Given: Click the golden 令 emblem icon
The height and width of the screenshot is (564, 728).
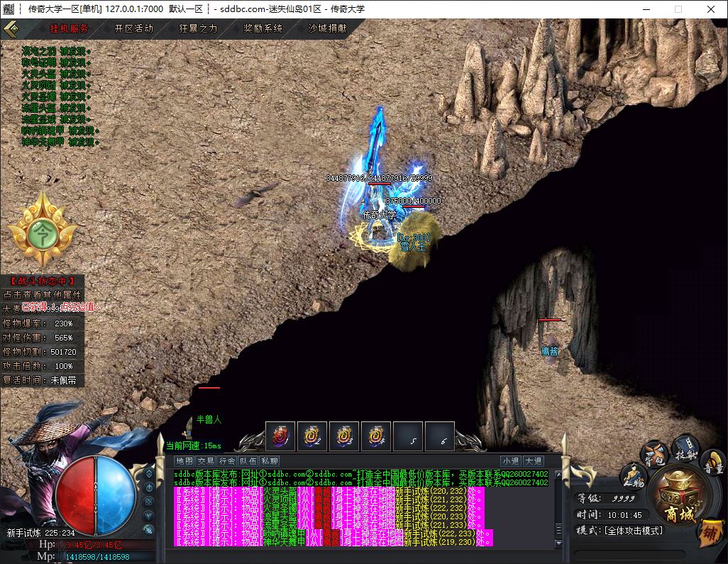Looking at the screenshot, I should pyautogui.click(x=43, y=233).
